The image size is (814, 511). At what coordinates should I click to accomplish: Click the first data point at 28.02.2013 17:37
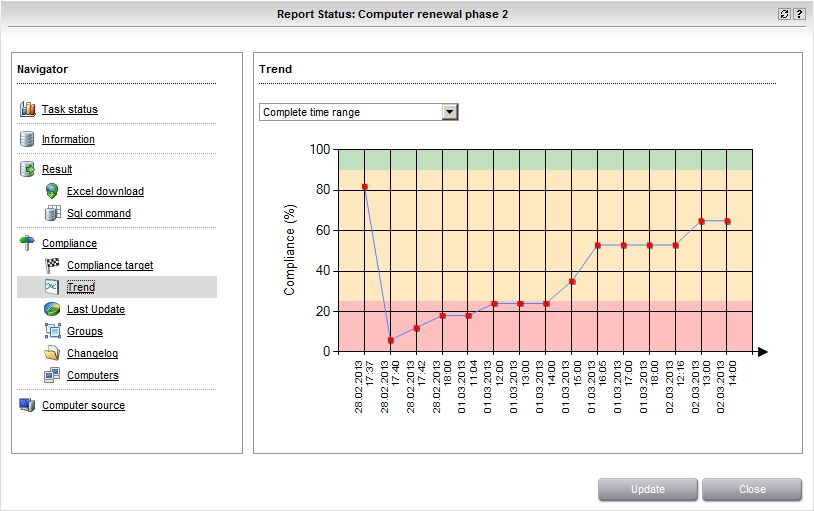tap(365, 186)
